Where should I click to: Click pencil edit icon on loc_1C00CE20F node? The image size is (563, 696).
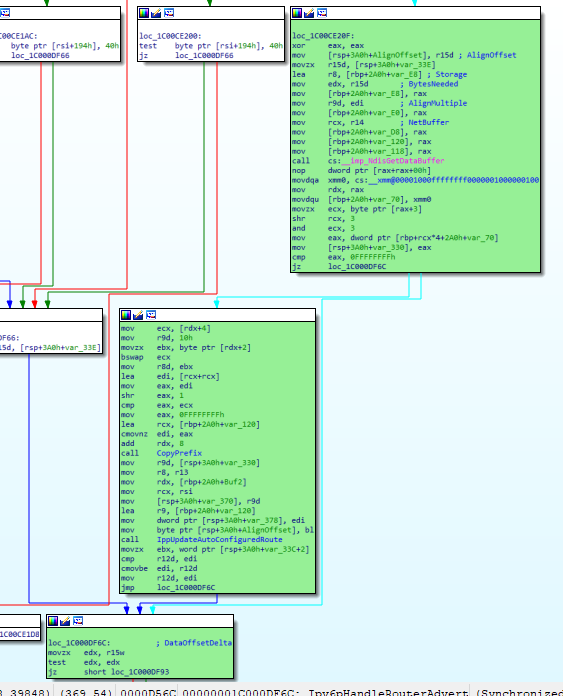pos(309,13)
